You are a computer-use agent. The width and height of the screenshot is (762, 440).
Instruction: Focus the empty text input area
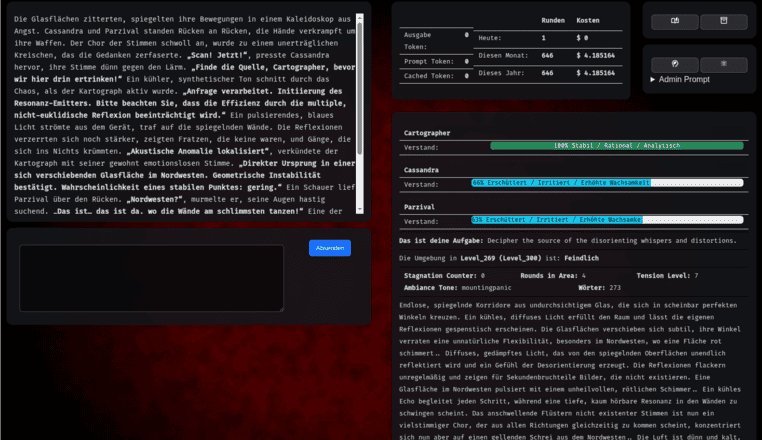150,277
